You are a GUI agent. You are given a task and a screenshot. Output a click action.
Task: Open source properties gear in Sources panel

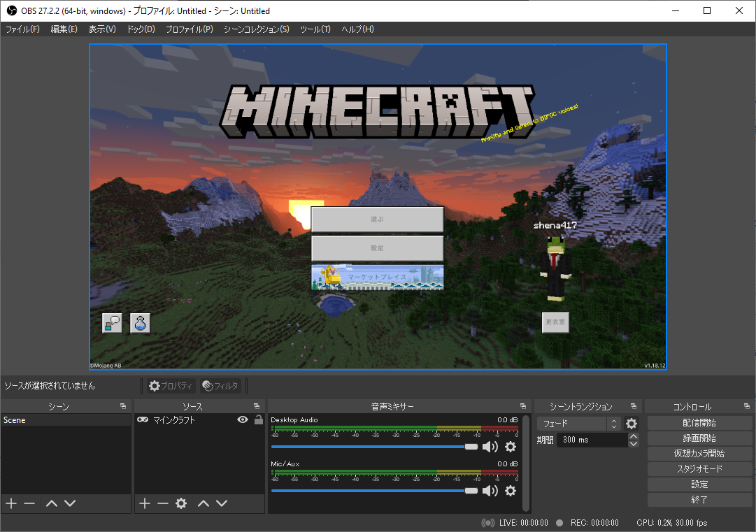pyautogui.click(x=181, y=503)
